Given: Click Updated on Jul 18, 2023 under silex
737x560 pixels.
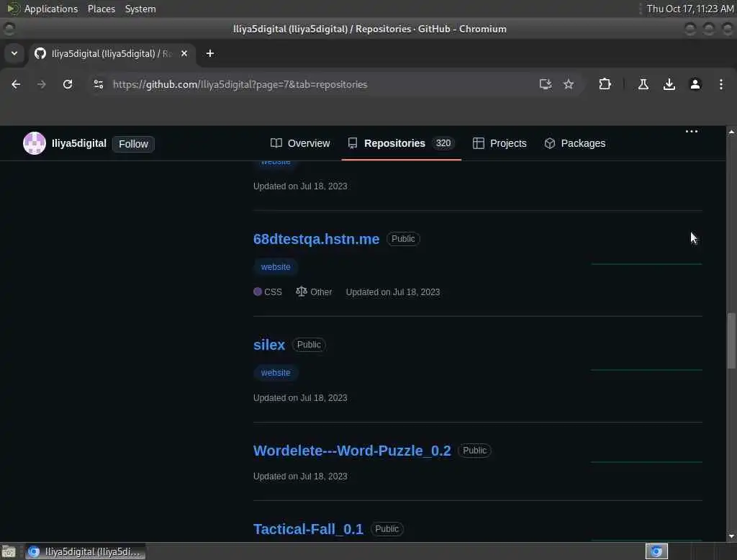Looking at the screenshot, I should (300, 398).
